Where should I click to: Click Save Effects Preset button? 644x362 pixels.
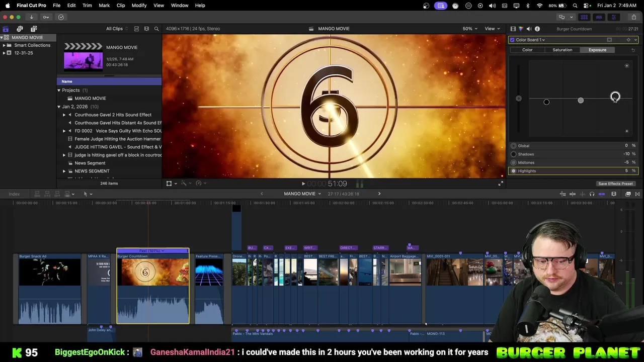(x=615, y=184)
